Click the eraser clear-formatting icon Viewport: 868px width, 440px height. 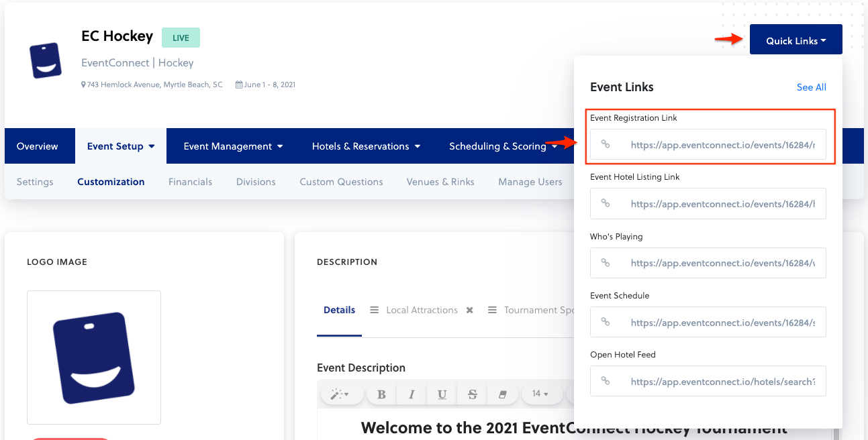point(503,394)
